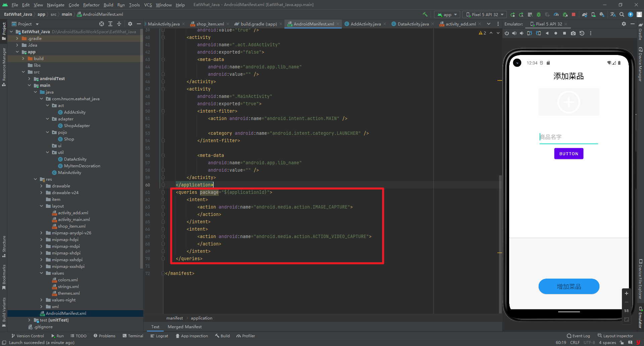Collapse the res folder

tap(36, 179)
